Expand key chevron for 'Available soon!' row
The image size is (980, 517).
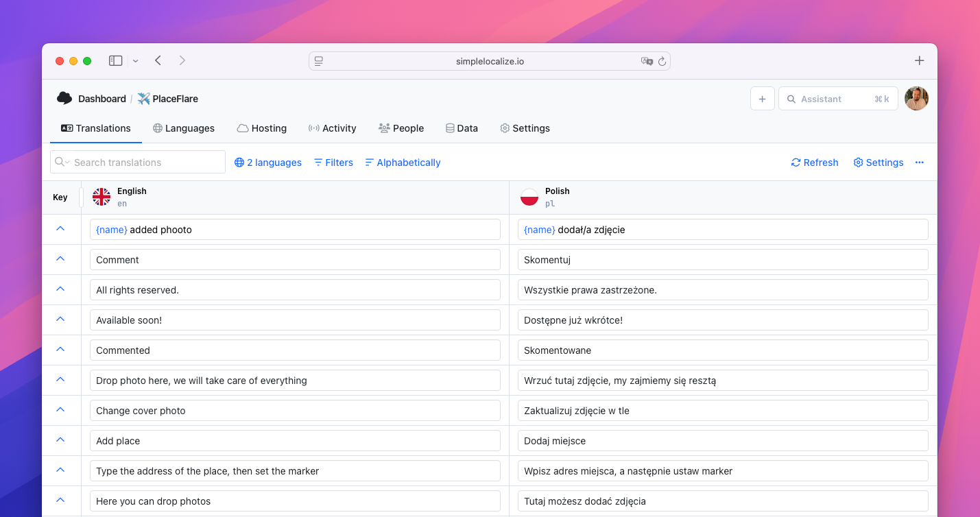click(60, 319)
